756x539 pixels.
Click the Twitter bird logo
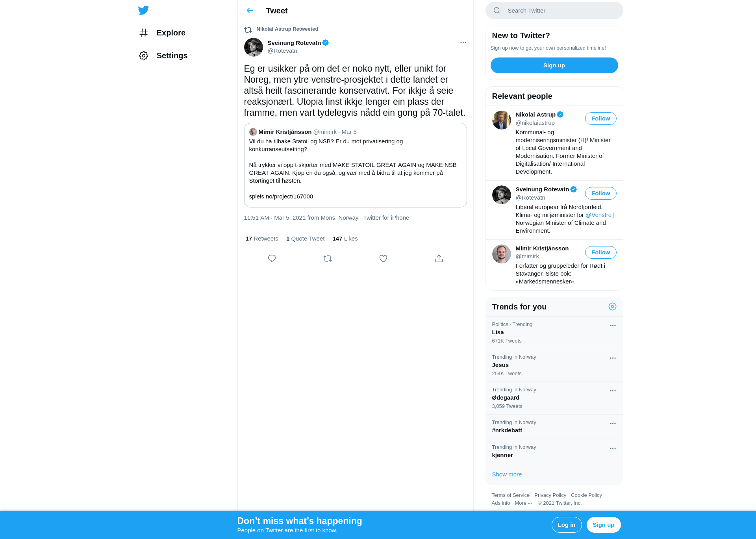tap(143, 10)
